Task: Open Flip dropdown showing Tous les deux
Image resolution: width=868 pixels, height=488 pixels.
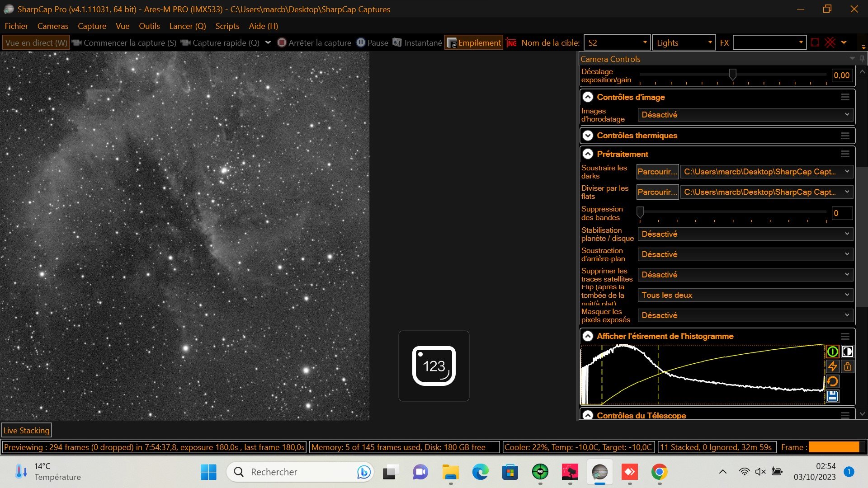Action: [745, 295]
